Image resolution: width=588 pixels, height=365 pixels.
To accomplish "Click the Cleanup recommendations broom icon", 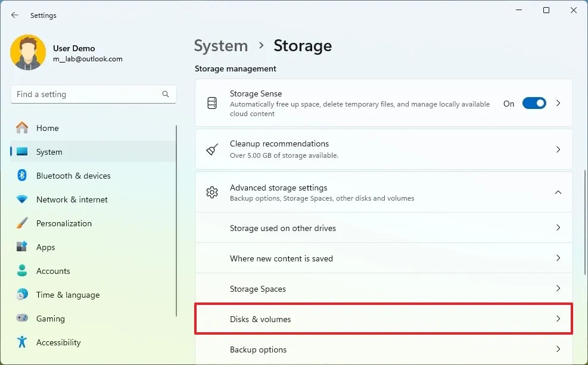I will [x=212, y=149].
